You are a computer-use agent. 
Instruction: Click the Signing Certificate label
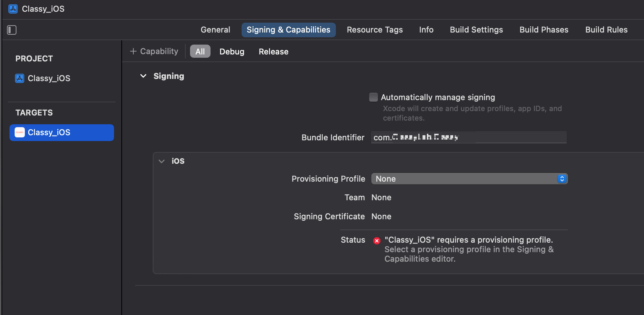(x=329, y=217)
